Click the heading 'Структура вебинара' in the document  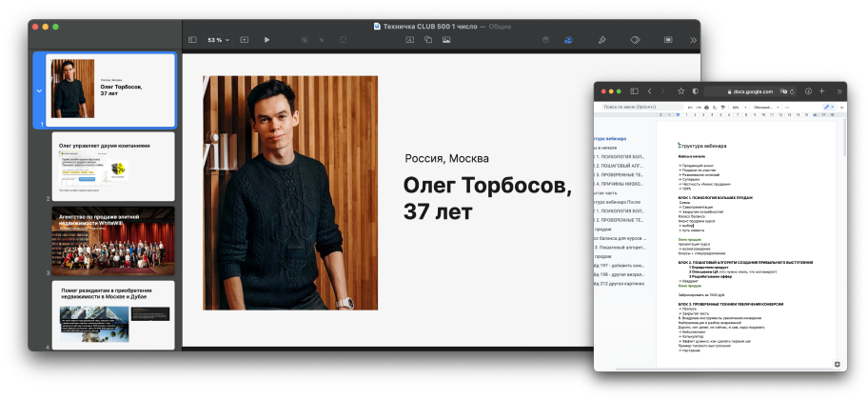702,146
